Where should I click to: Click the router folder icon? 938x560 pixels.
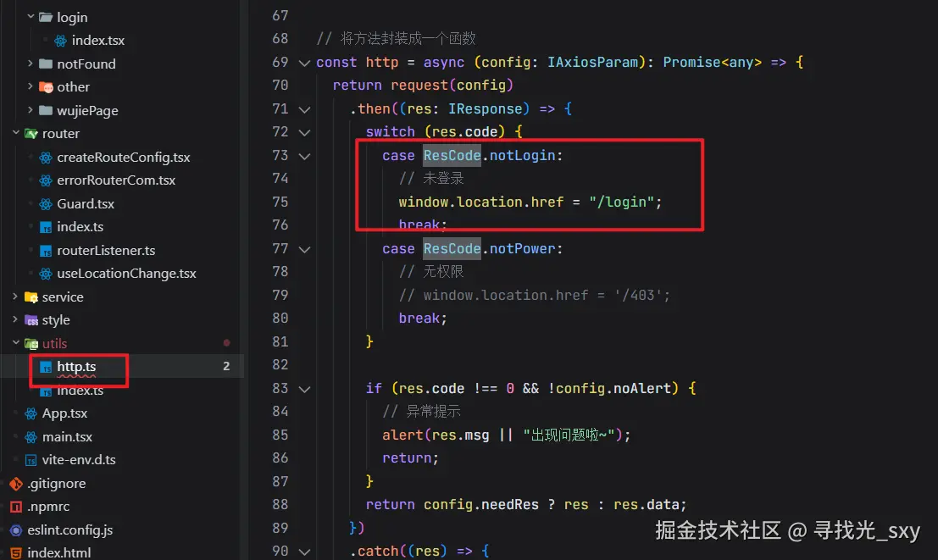click(31, 133)
